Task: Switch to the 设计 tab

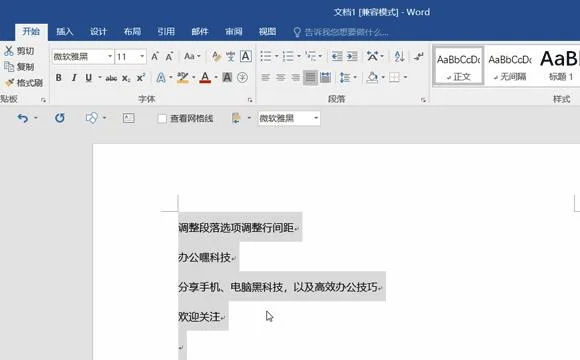Action: tap(98, 32)
